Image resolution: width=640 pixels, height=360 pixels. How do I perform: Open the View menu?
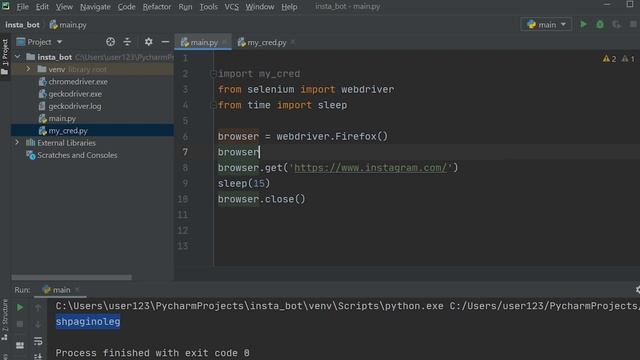(64, 7)
